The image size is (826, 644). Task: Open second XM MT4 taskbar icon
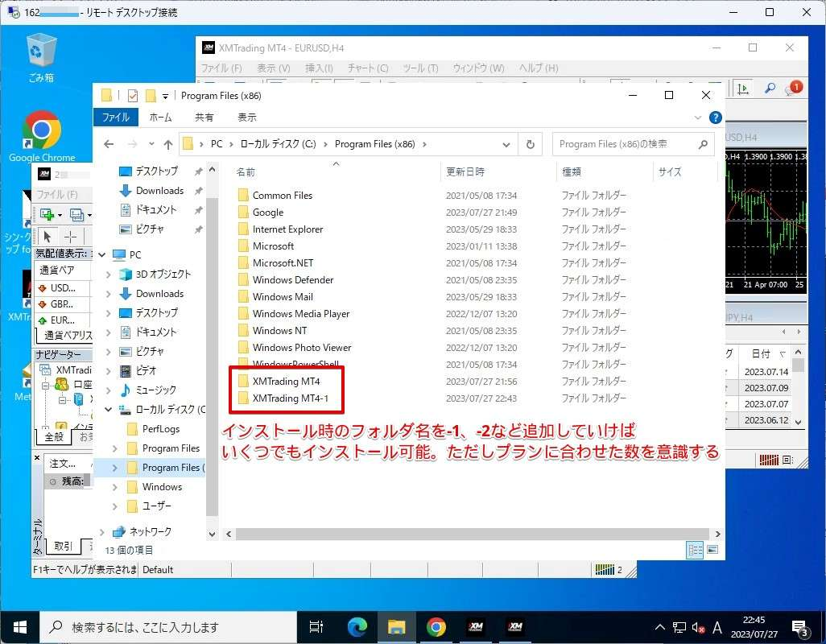pyautogui.click(x=515, y=626)
